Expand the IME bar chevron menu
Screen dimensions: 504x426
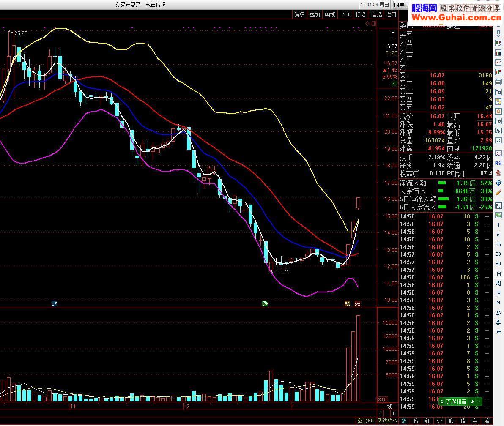442,401
